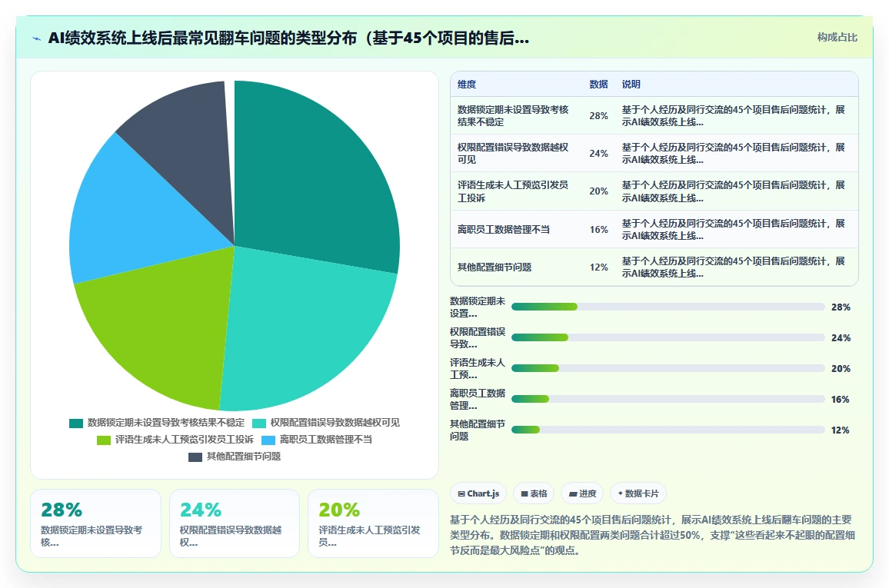Toggle legend swatch for 数据锁定期未设置导致考核结果不稳定
The width and height of the screenshot is (889, 588).
76,424
